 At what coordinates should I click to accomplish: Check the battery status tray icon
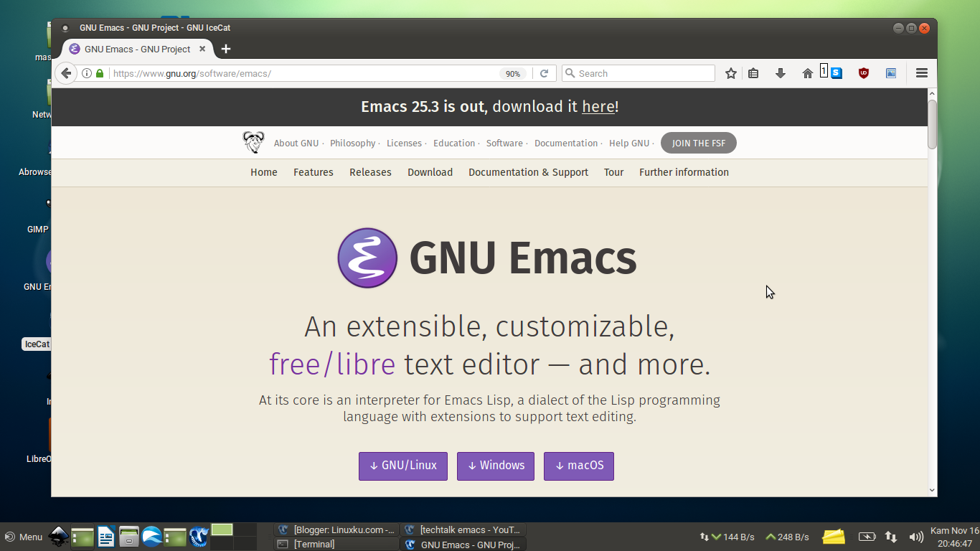pyautogui.click(x=867, y=537)
